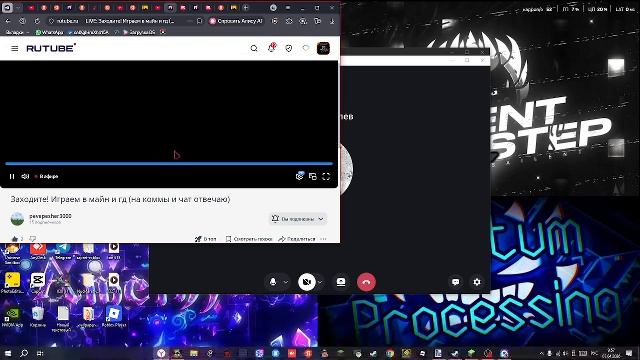Open the channel avatar under the video
Viewport: 640px width, 360px height.
tap(17, 219)
